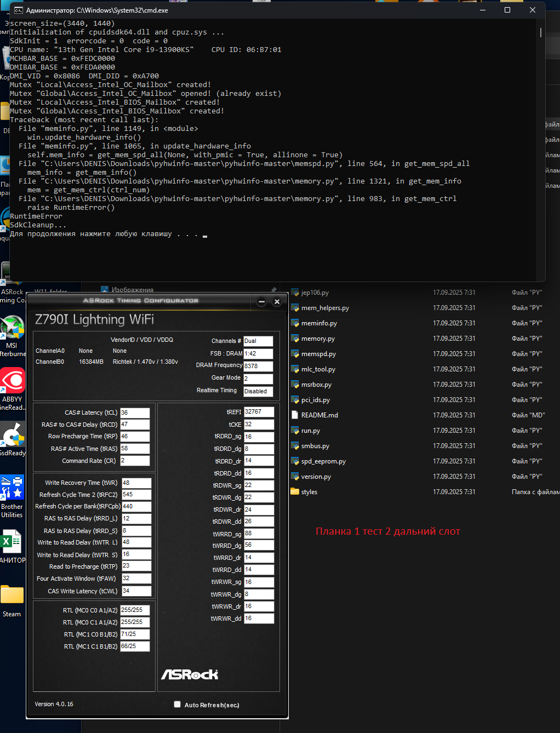560x733 pixels.
Task: Select the run.py file name
Action: (311, 431)
